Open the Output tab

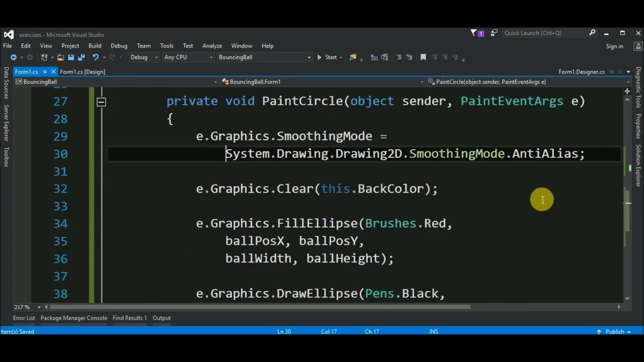pos(162,318)
